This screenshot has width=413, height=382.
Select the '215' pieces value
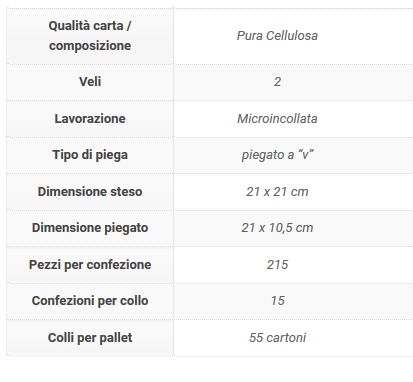[277, 265]
